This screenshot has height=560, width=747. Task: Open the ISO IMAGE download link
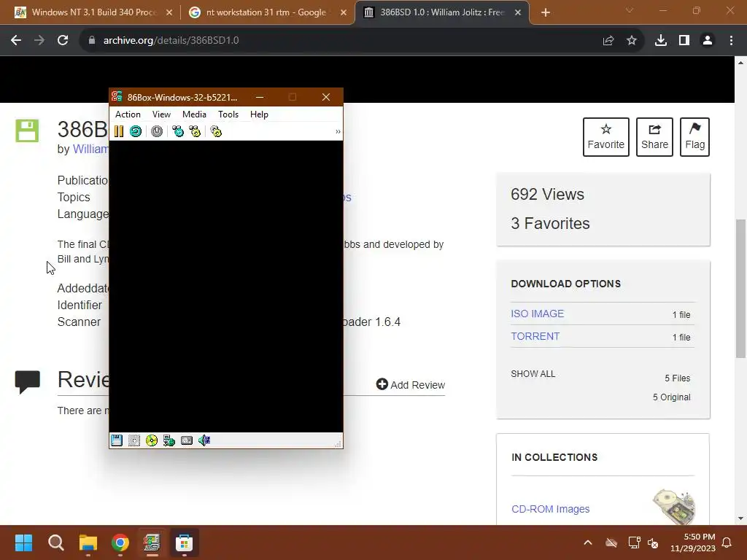[538, 314]
